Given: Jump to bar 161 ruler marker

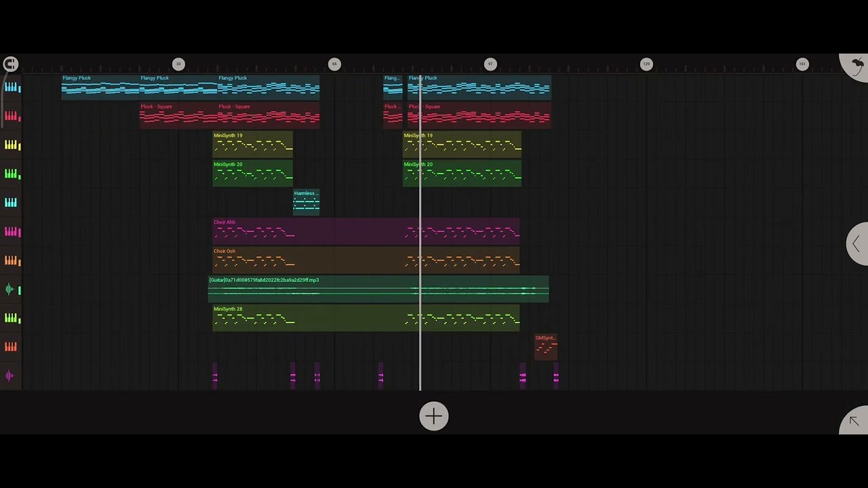Looking at the screenshot, I should click(x=802, y=64).
